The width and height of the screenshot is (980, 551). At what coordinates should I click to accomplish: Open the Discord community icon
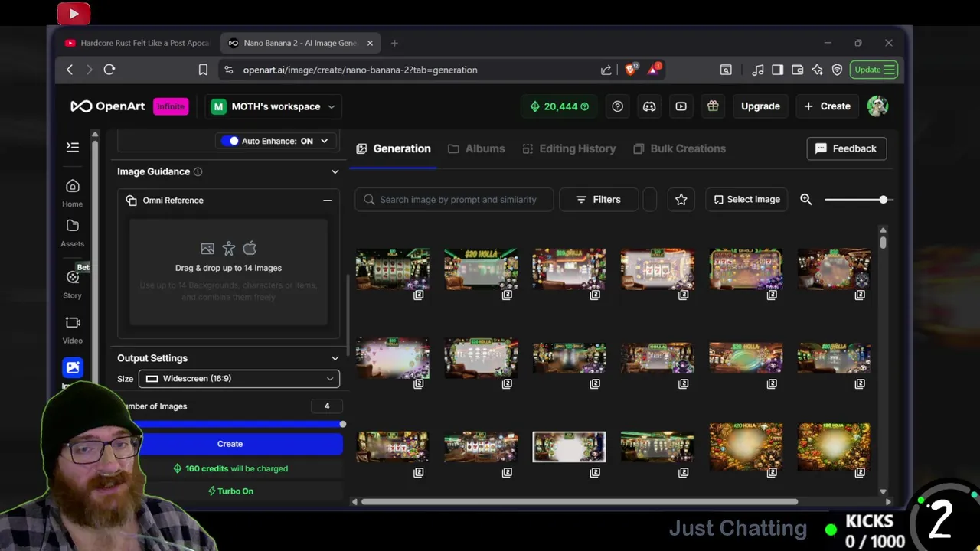click(x=649, y=106)
